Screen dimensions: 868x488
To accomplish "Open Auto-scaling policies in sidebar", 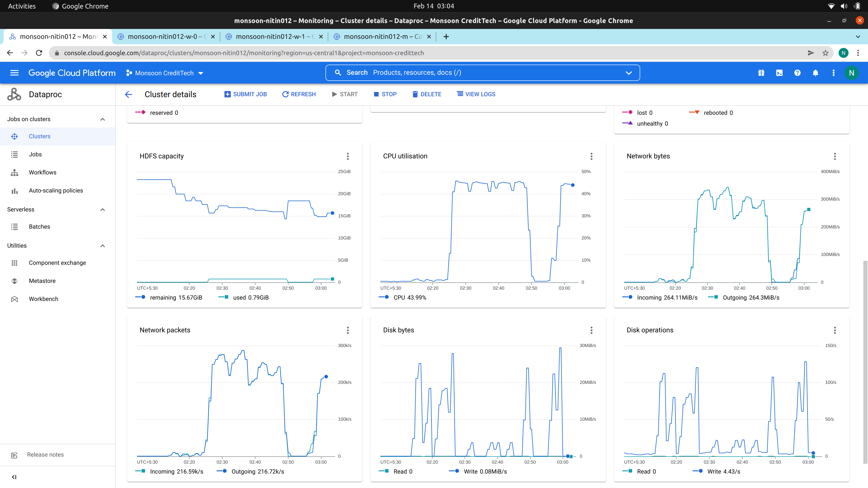I will (x=58, y=191).
